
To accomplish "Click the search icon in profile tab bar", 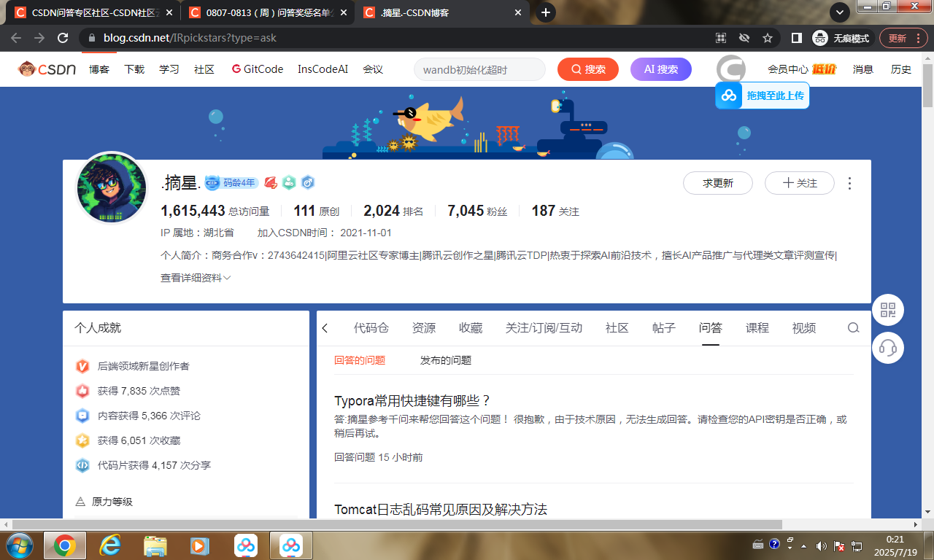I will click(x=853, y=328).
